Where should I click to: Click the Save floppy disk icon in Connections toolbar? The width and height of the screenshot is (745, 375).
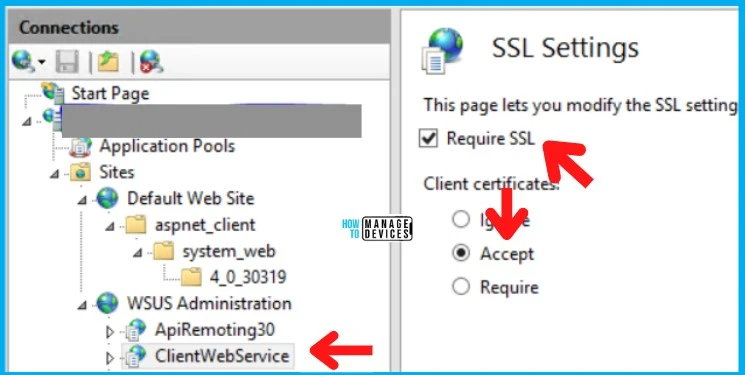pyautogui.click(x=67, y=62)
